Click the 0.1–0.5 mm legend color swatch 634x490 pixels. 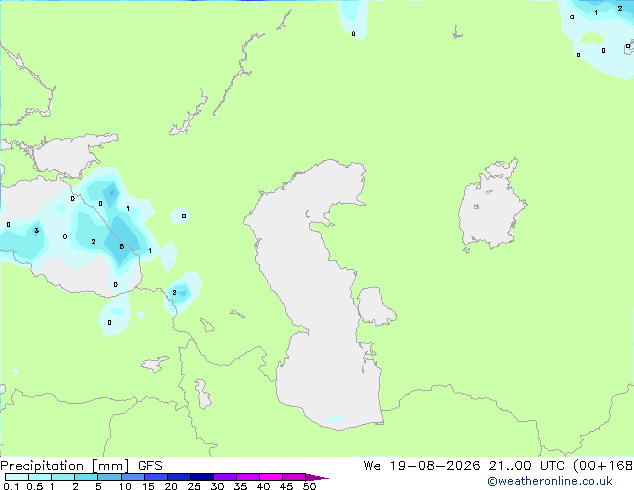17,477
